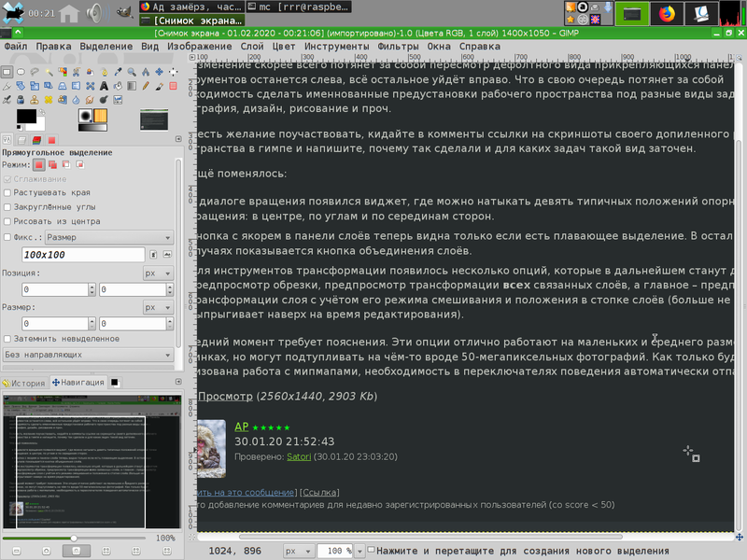
Task: Toggle the Сглаживание checkbox
Action: (7, 179)
